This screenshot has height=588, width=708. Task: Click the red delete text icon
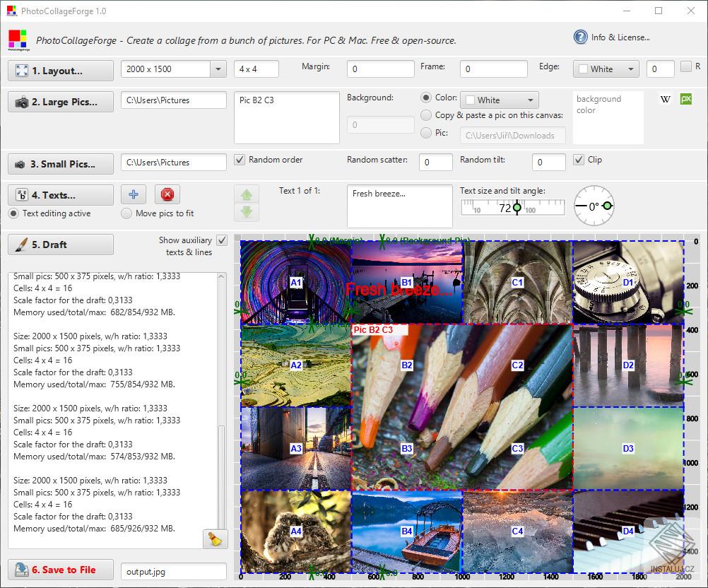pos(167,194)
